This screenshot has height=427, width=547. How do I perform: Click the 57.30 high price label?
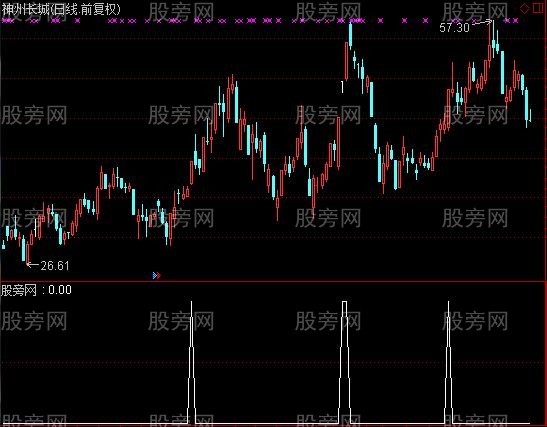click(454, 27)
